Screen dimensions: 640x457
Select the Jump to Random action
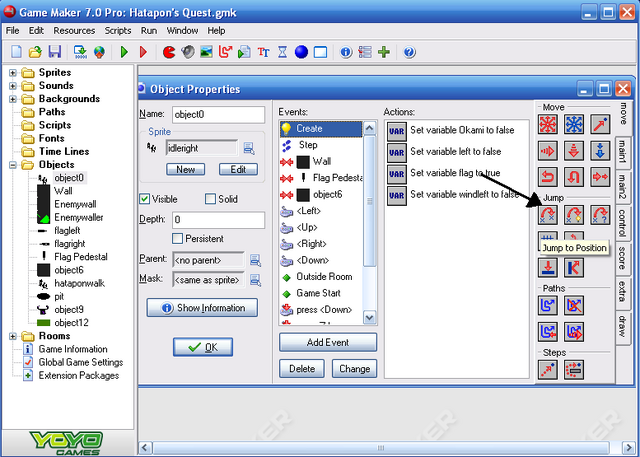pyautogui.click(x=600, y=215)
